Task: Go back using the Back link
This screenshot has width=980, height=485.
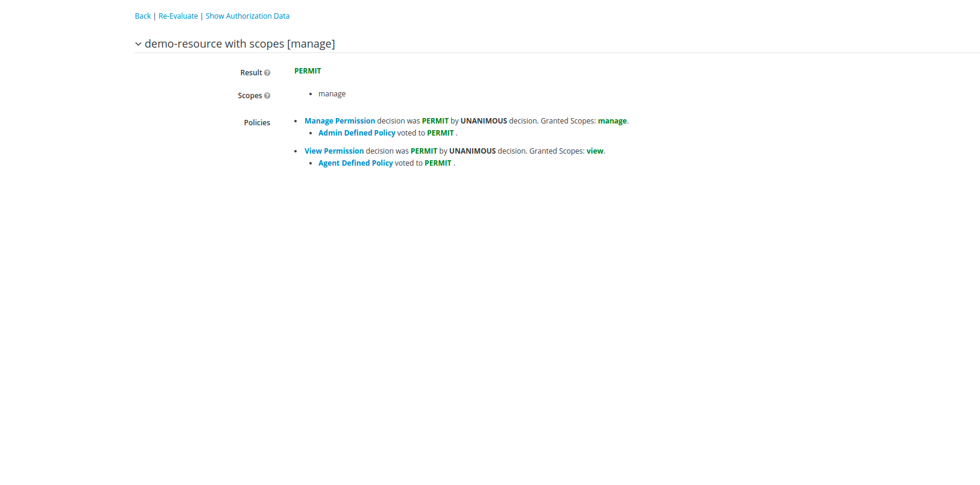Action: pos(143,16)
